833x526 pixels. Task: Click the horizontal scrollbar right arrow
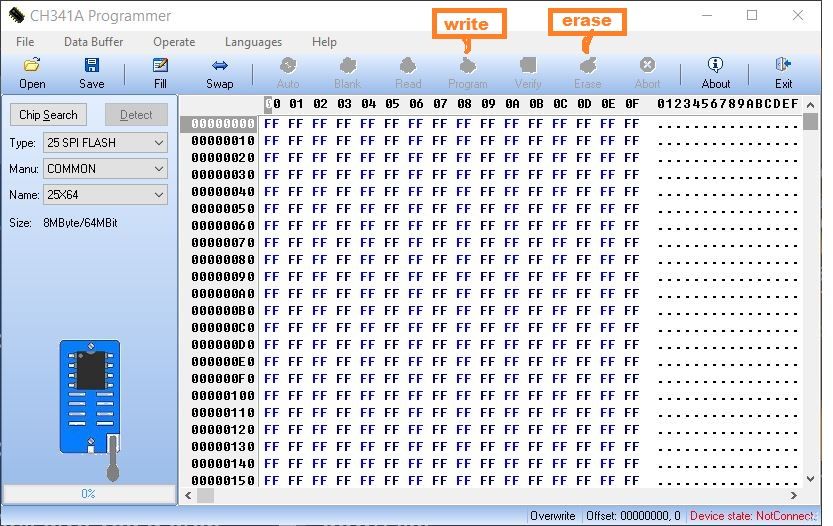pos(794,495)
